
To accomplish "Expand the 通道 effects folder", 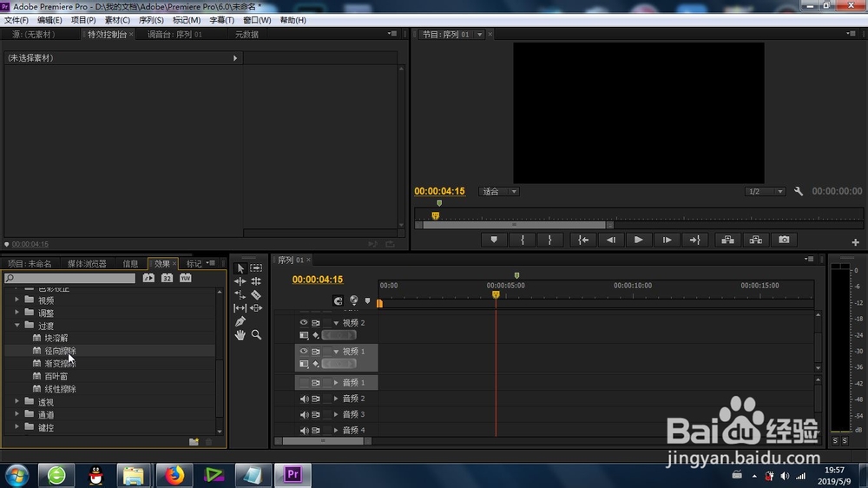I will [x=17, y=414].
